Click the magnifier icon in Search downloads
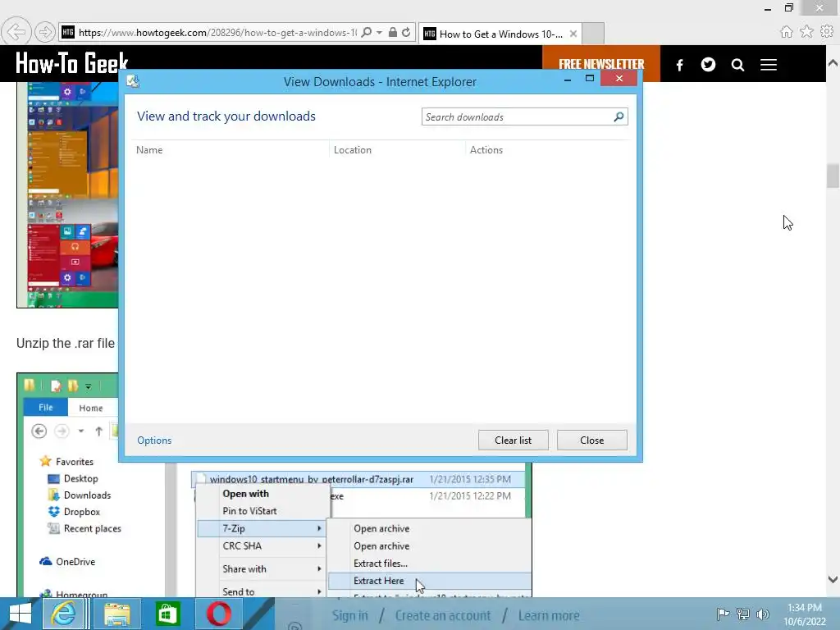This screenshot has height=630, width=840. tap(619, 116)
